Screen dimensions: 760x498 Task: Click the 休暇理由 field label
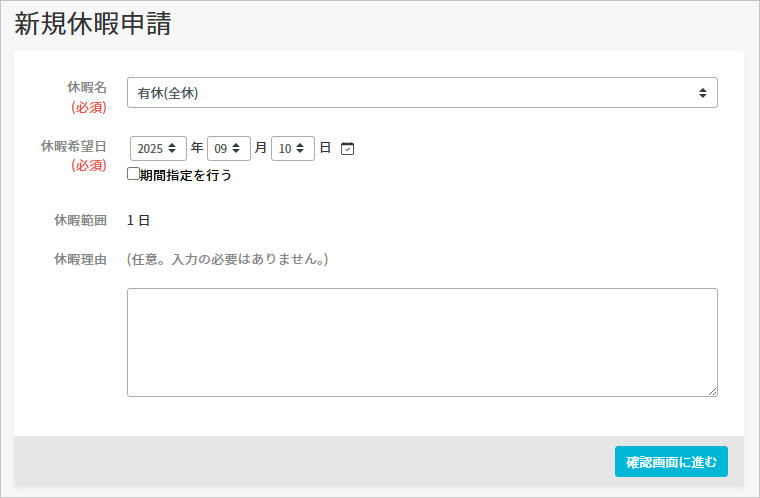(80, 260)
